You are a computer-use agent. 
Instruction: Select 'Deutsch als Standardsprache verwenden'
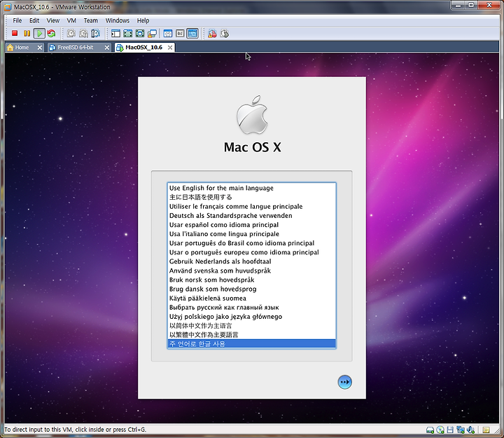pyautogui.click(x=252, y=215)
